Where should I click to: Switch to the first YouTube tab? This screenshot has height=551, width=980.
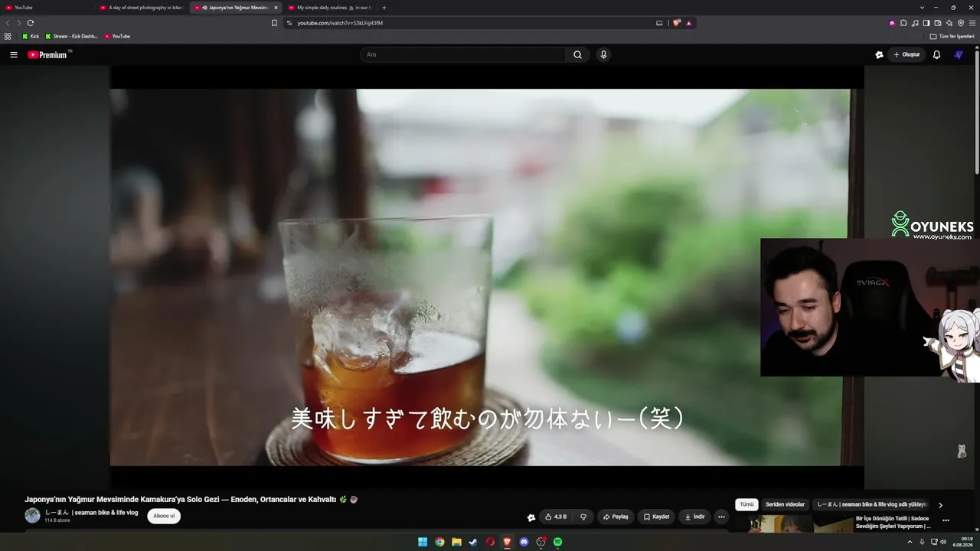pyautogui.click(x=47, y=8)
